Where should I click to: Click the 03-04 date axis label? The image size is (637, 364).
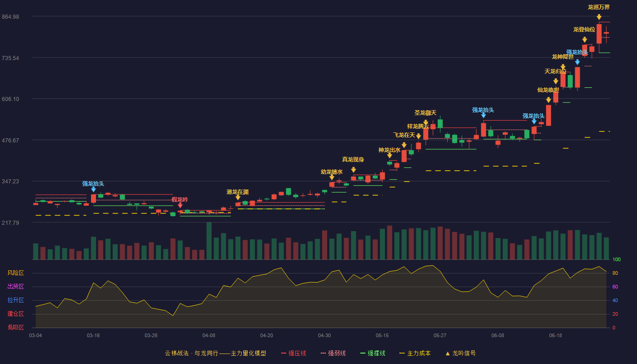(35, 335)
